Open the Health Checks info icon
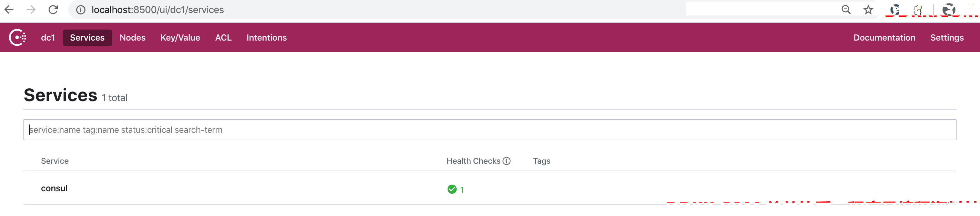The image size is (980, 216). pos(506,161)
